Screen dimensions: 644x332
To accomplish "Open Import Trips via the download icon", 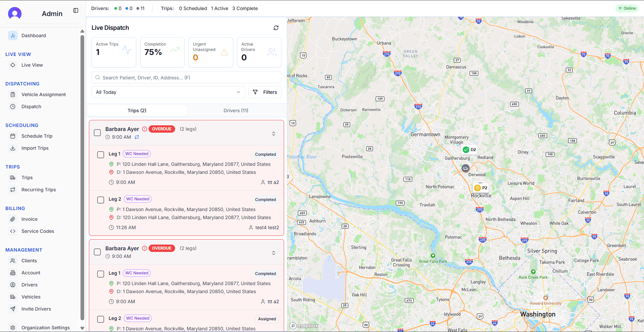I will coord(13,148).
